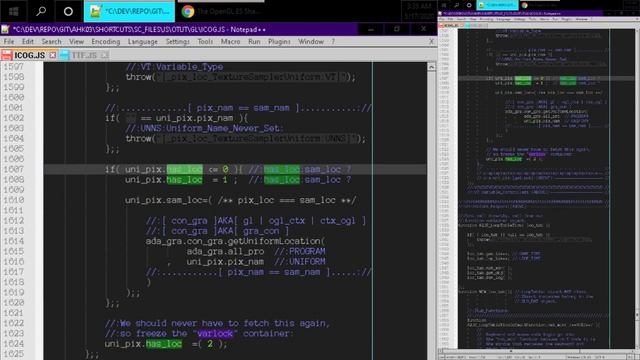Click the taskbar search magnifier icon
640x360 pixels.
click(x=41, y=11)
